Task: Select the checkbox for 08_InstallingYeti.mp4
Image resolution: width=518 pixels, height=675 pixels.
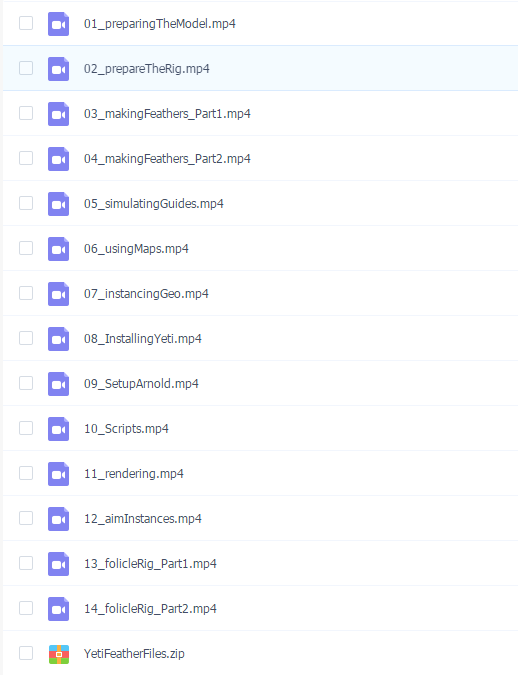Action: point(26,338)
